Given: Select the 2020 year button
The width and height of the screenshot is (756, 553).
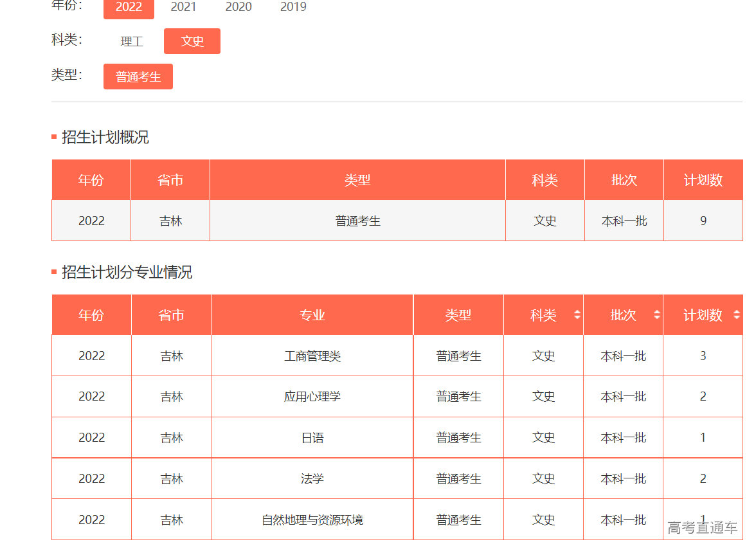Looking at the screenshot, I should coord(239,7).
